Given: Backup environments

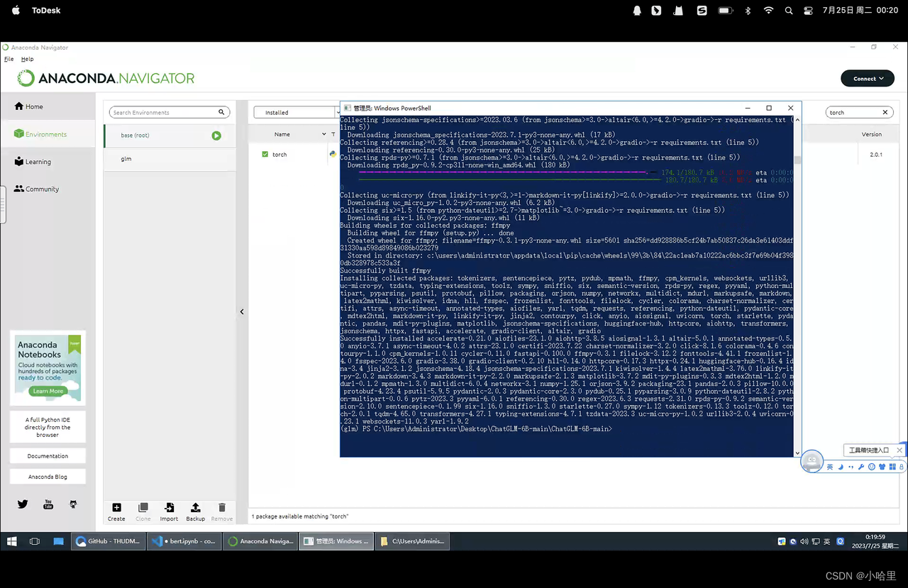Looking at the screenshot, I should tap(195, 511).
